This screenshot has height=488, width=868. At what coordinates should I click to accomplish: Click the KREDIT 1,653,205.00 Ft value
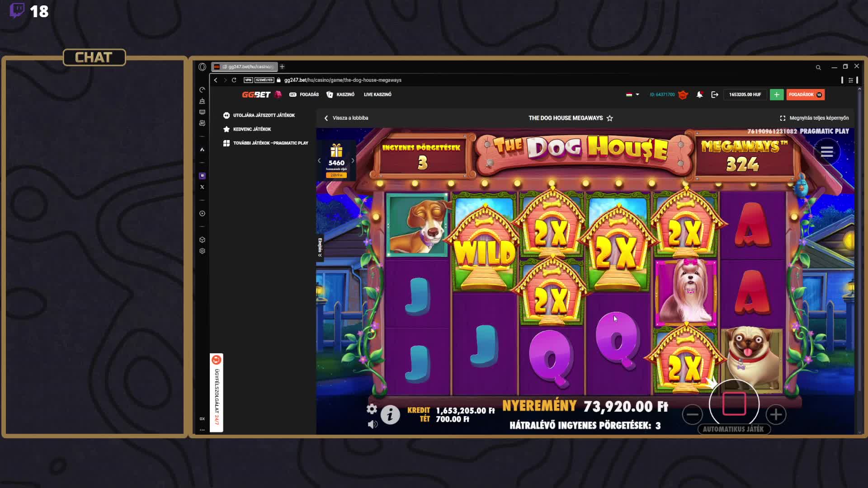(x=465, y=411)
